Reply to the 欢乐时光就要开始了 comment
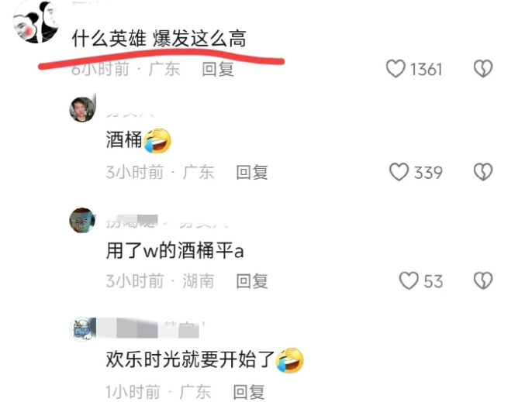The width and height of the screenshot is (532, 402). (x=249, y=392)
